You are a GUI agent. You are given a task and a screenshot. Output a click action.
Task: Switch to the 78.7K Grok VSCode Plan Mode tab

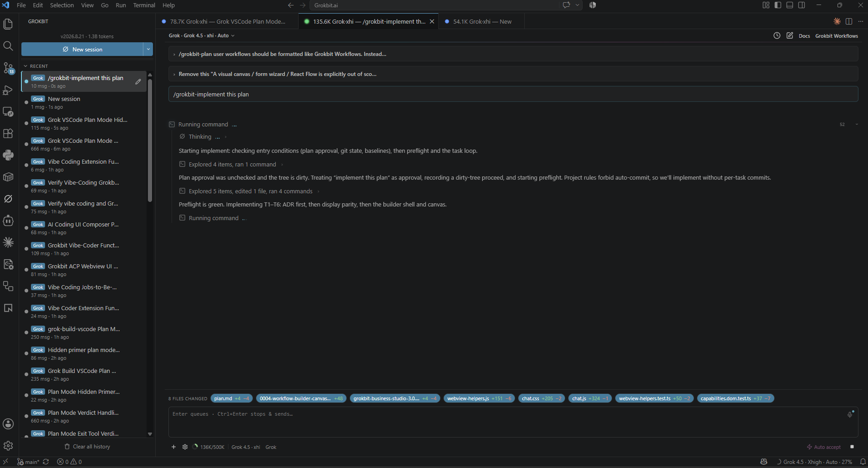[227, 21]
